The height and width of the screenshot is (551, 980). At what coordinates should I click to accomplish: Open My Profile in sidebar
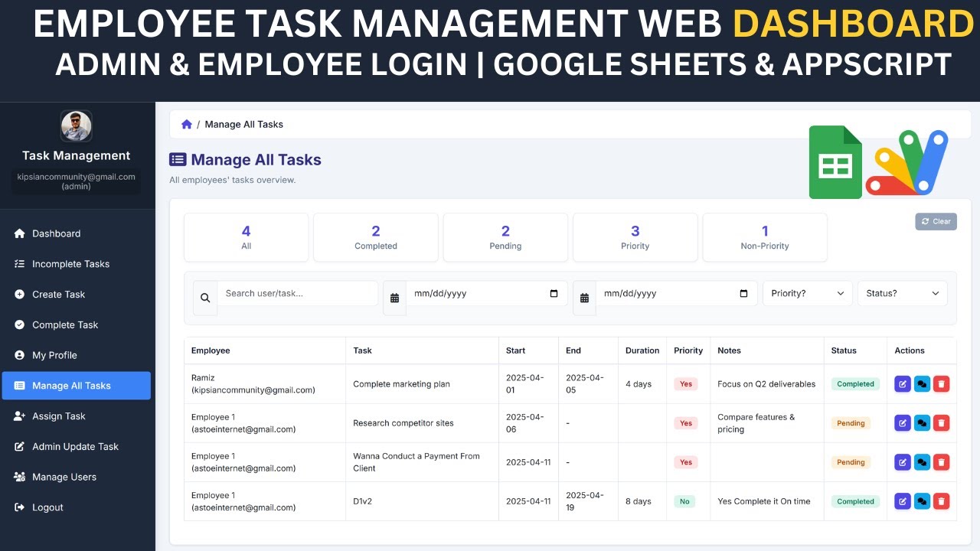point(77,355)
